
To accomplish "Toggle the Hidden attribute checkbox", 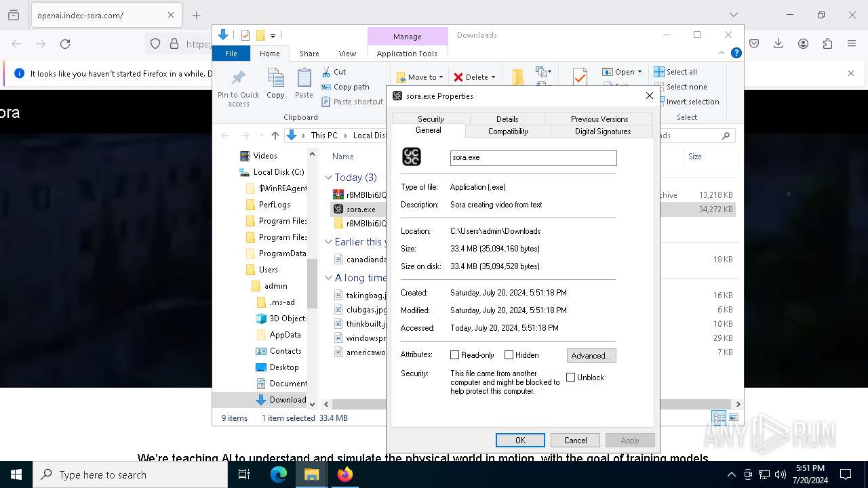I will coord(509,355).
